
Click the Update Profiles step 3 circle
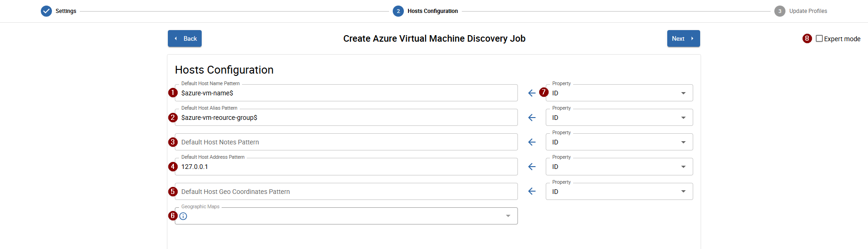tap(780, 11)
